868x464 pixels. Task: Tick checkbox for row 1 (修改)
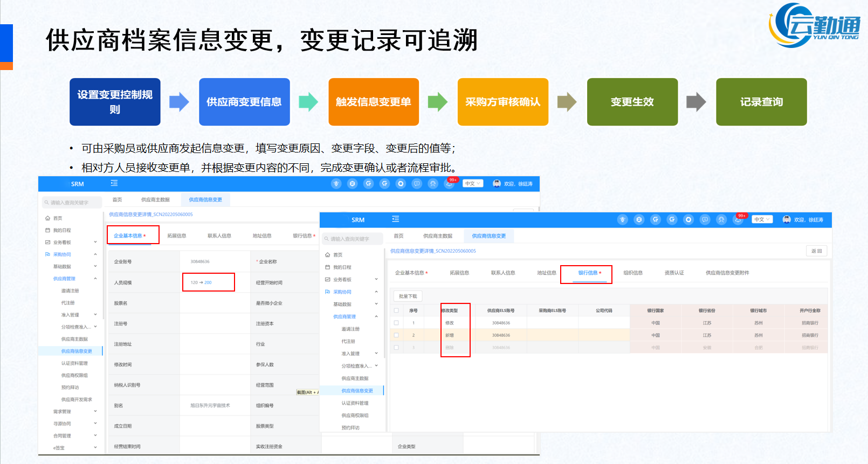(396, 323)
